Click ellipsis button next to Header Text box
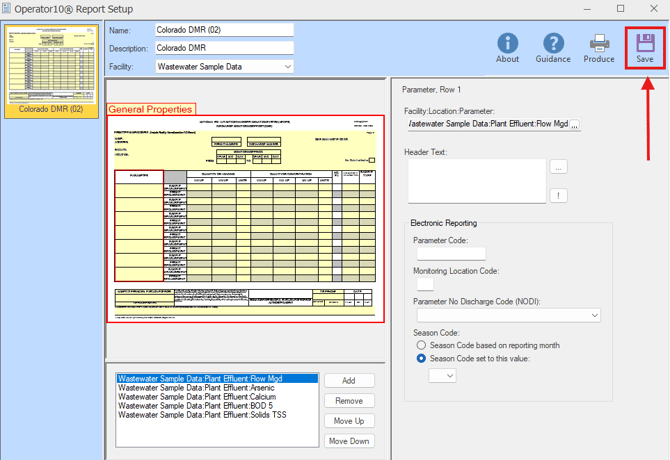Screen dimensions: 670x460 pyautogui.click(x=559, y=166)
